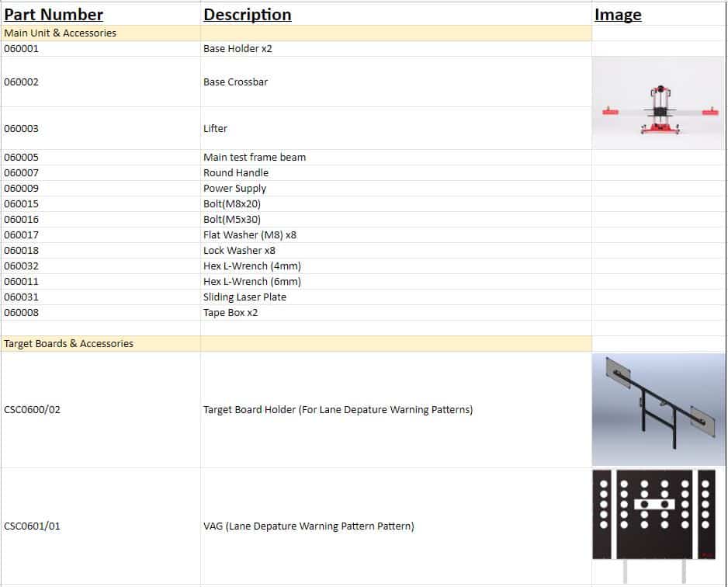Select part number CSC0600/02 cell
728x587 pixels.
tap(100, 410)
